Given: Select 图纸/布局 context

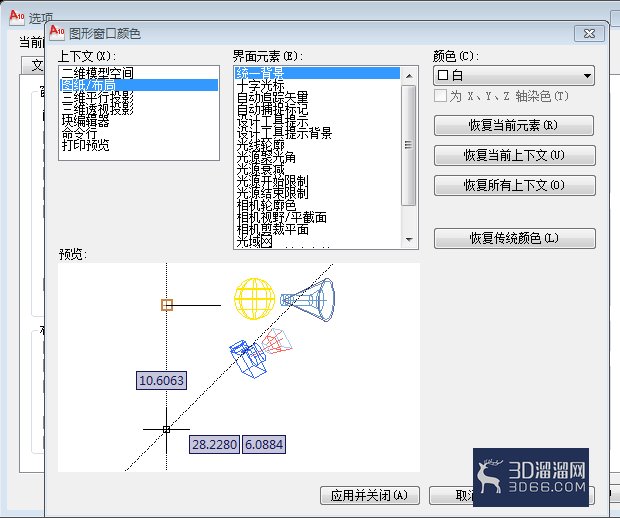Looking at the screenshot, I should (x=139, y=85).
